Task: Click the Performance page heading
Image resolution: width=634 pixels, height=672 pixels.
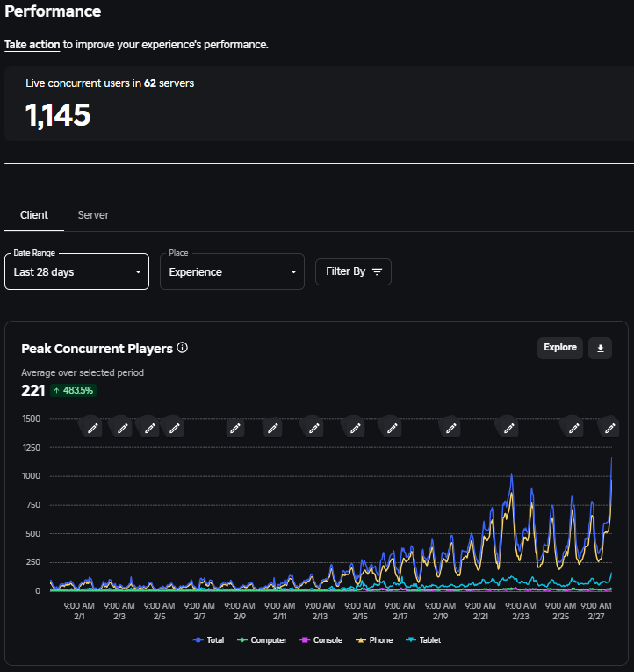Action: (53, 11)
